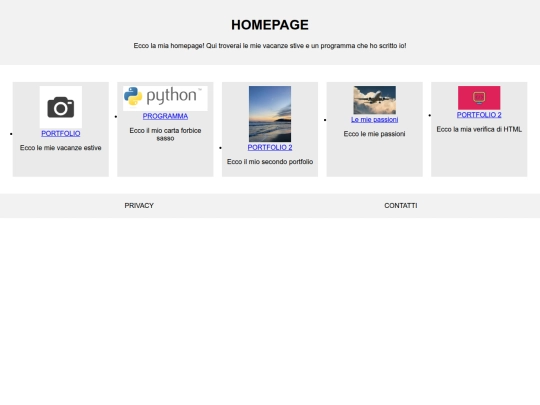Click the text 'Ecco le mie vacanze estive'
The width and height of the screenshot is (540, 405).
click(x=61, y=148)
